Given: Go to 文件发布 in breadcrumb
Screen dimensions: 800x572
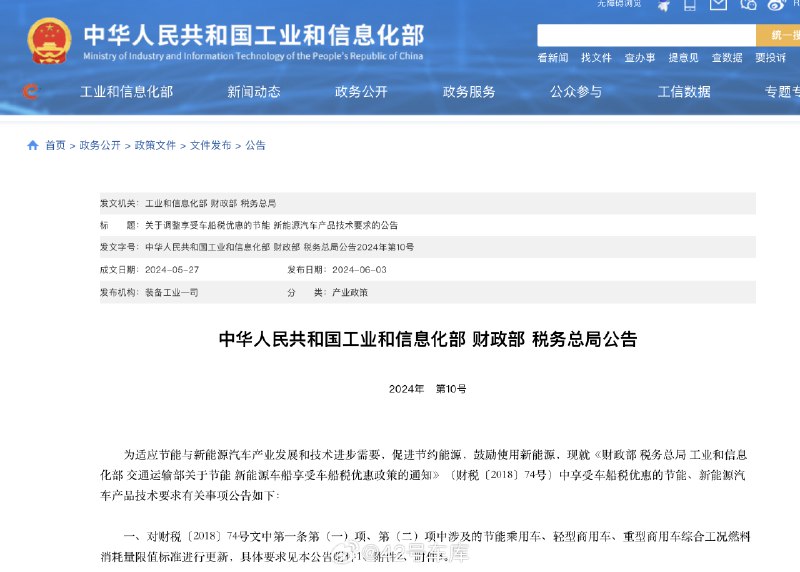Looking at the screenshot, I should (211, 145).
